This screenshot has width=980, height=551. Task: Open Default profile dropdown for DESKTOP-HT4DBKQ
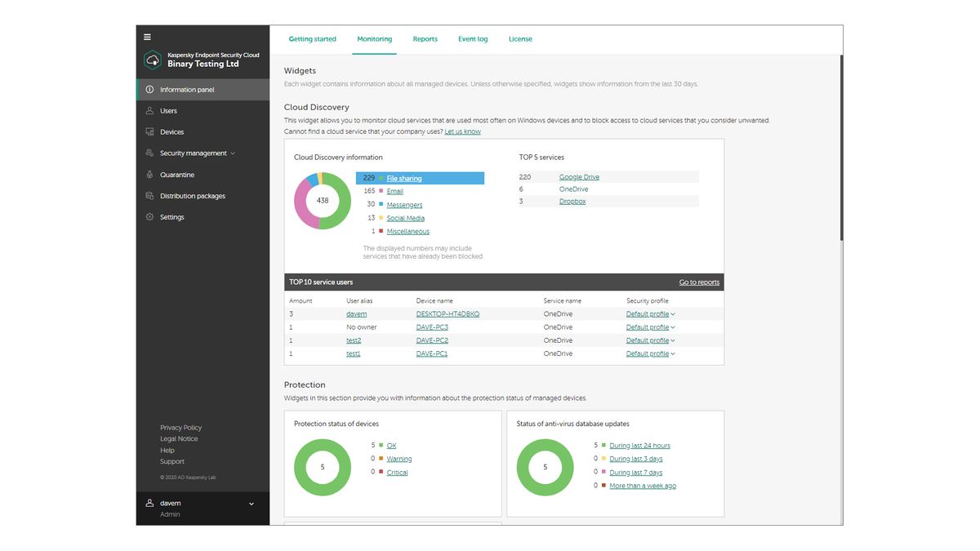tap(649, 313)
